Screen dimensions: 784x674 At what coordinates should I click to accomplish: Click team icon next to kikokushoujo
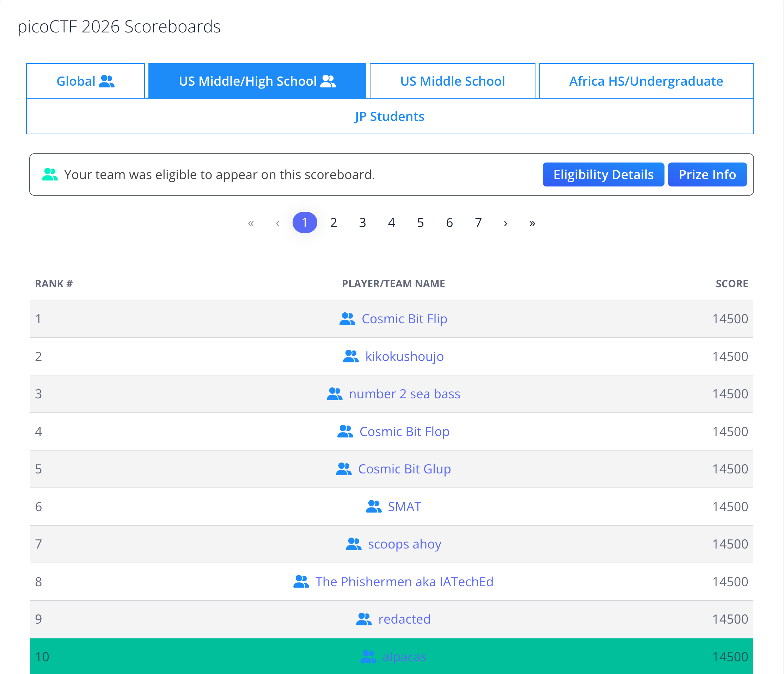pyautogui.click(x=350, y=356)
